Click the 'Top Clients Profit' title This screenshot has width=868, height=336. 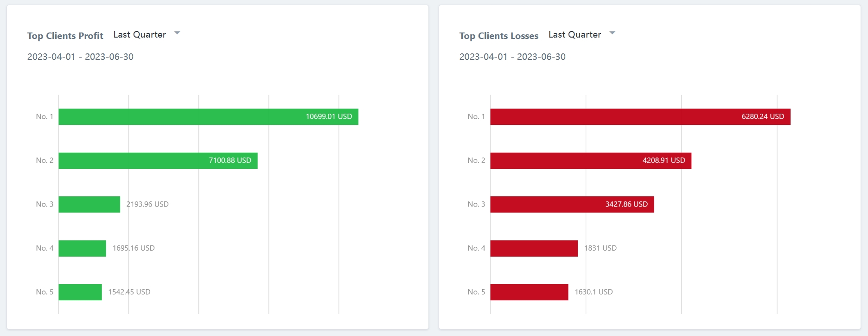pos(65,36)
